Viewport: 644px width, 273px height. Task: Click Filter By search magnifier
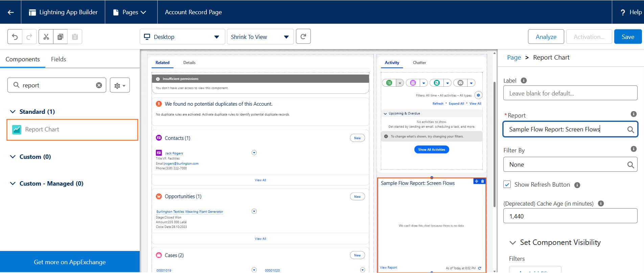tap(630, 165)
